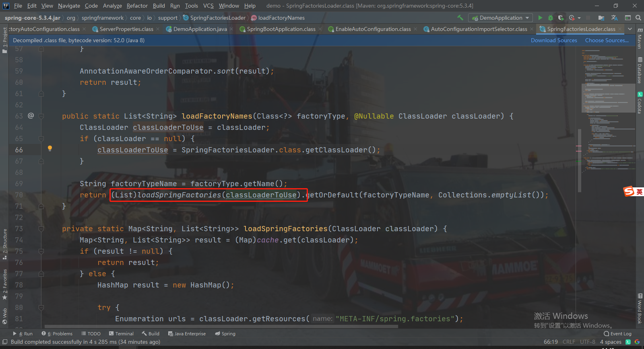Open the Java Enterprise tool window
644x349 pixels.
[x=187, y=334]
